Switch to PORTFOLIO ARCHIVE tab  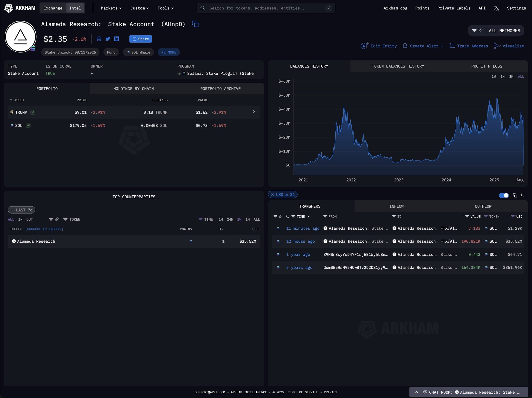pos(220,89)
